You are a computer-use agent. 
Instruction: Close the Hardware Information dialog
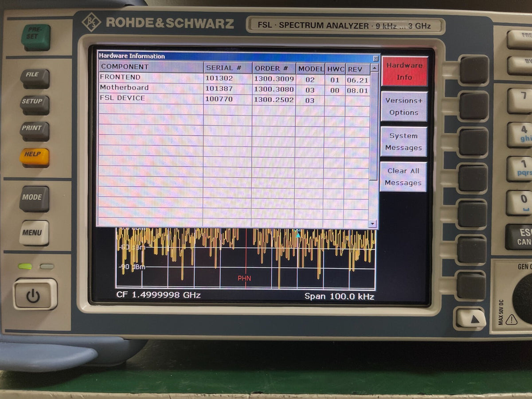tap(376, 58)
